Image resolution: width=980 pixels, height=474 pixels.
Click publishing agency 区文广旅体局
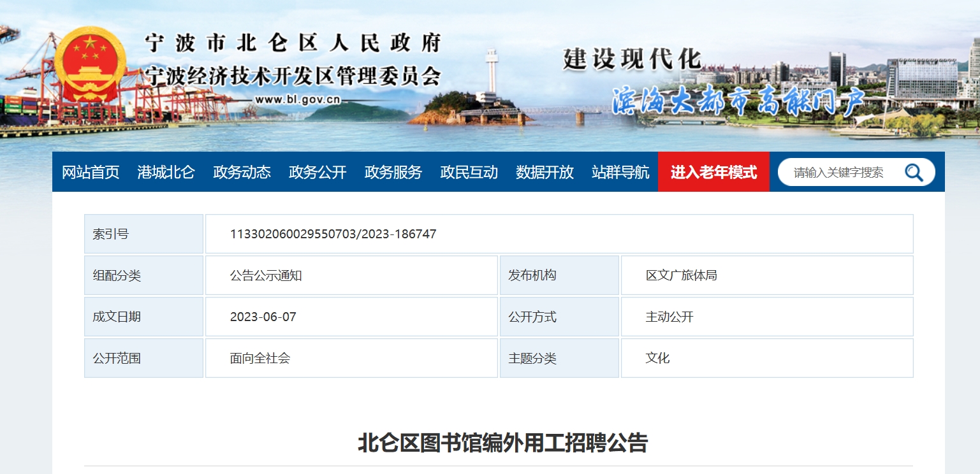coord(681,275)
